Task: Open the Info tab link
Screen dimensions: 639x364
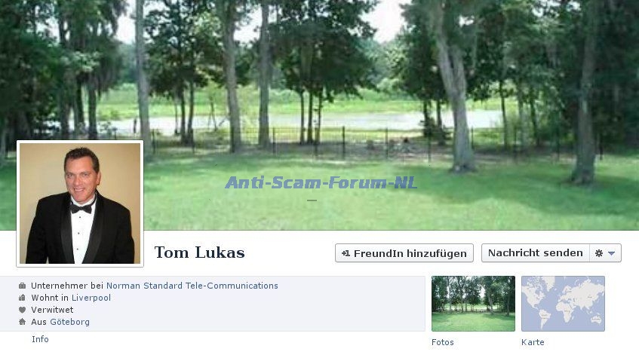Action: (40, 339)
